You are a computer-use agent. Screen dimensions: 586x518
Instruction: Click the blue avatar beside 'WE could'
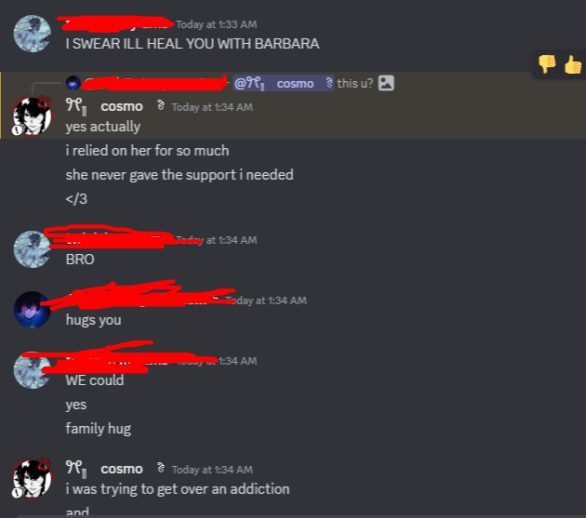33,370
